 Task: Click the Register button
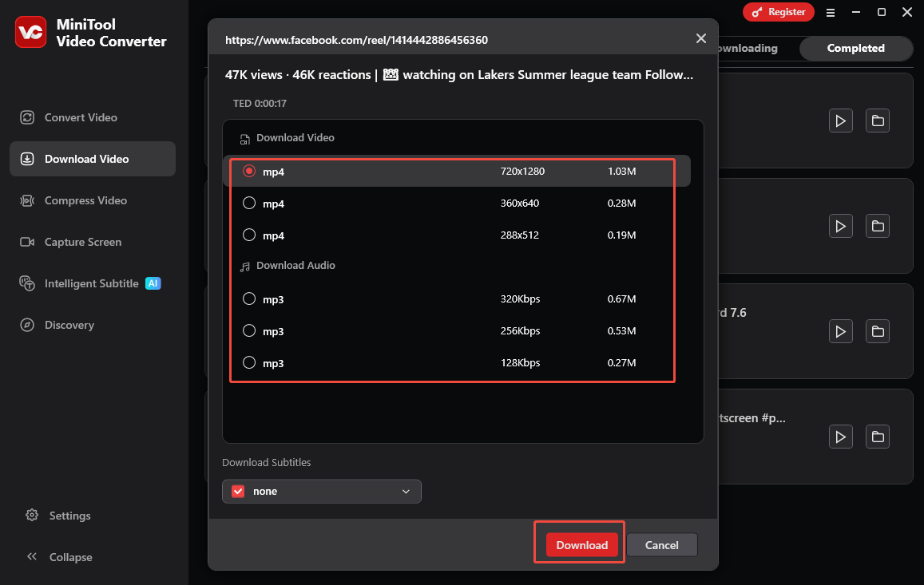(778, 12)
